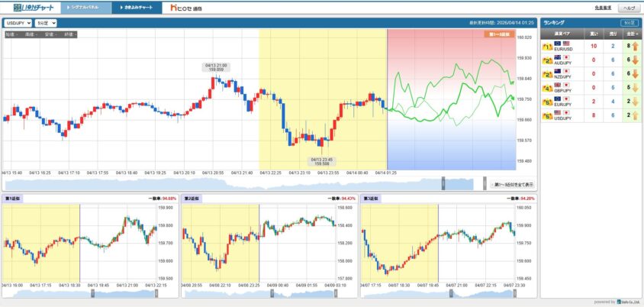Click the GBP/JPY currency pair flags
Screen dimensions: 644x307
coord(562,86)
